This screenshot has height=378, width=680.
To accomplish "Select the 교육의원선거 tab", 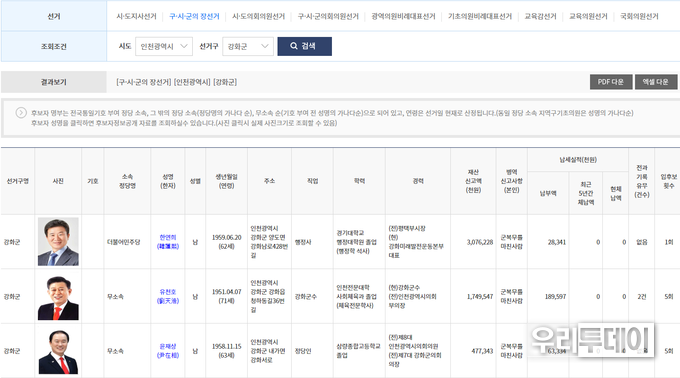I will coord(588,16).
